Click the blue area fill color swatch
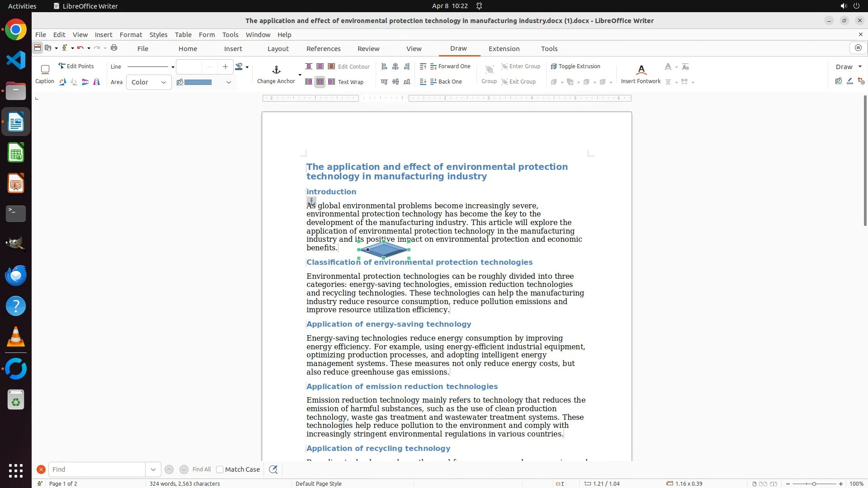868x488 pixels. (x=198, y=82)
